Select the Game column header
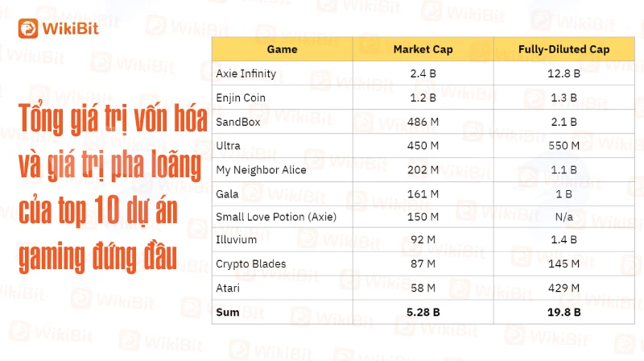 click(283, 49)
